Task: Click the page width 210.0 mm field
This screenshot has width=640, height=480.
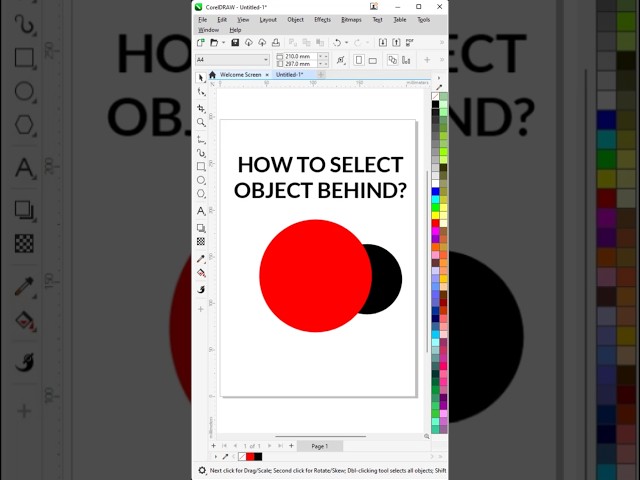Action: 300,56
